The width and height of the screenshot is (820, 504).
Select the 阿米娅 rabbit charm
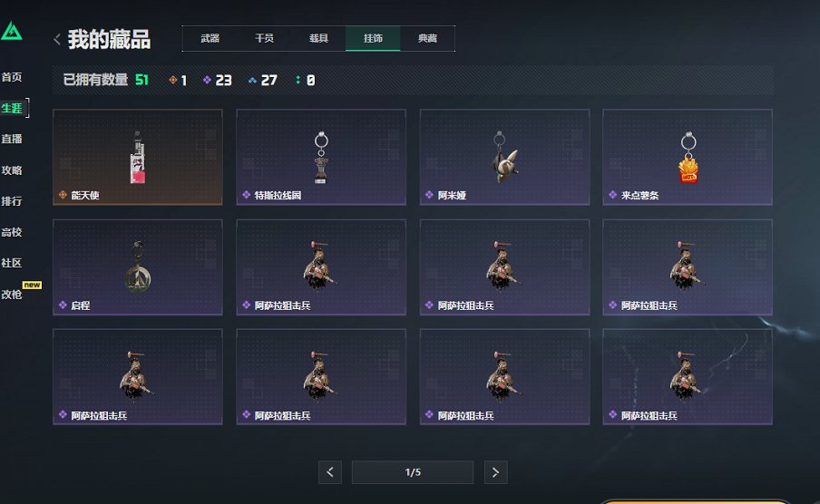pyautogui.click(x=504, y=157)
